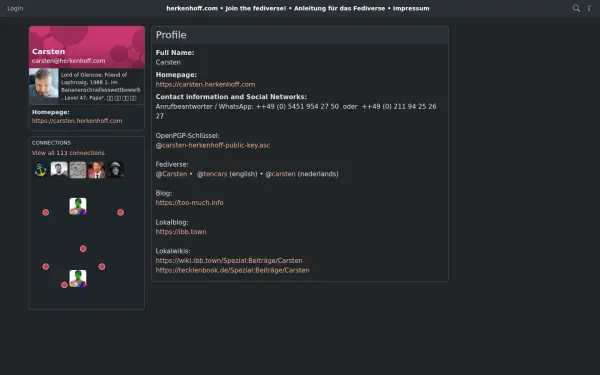The width and height of the screenshot is (600, 375).
Task: Open wiki.ibb.town Beiträge/Carsten link
Action: [x=229, y=261]
